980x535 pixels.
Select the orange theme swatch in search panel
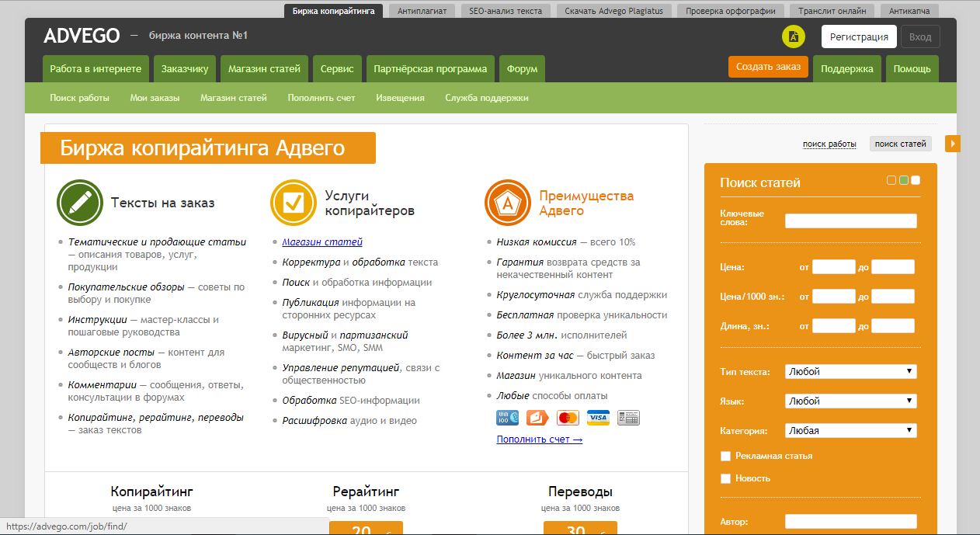(891, 180)
